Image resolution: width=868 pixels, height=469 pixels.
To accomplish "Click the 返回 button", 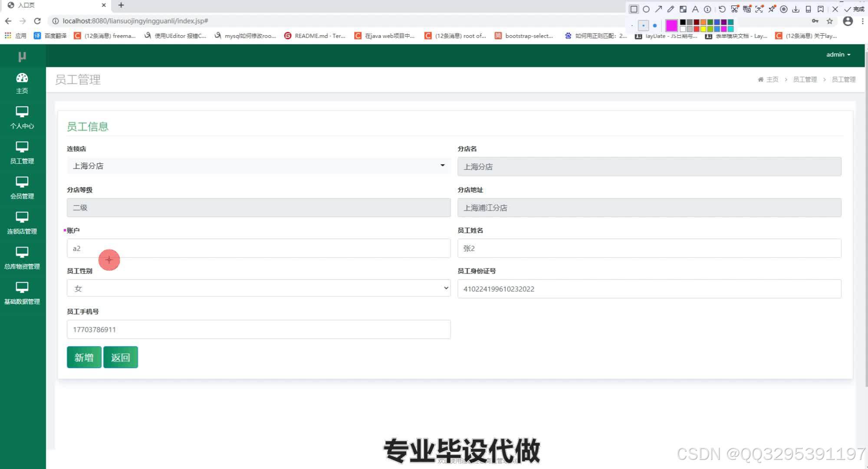I will tap(121, 357).
